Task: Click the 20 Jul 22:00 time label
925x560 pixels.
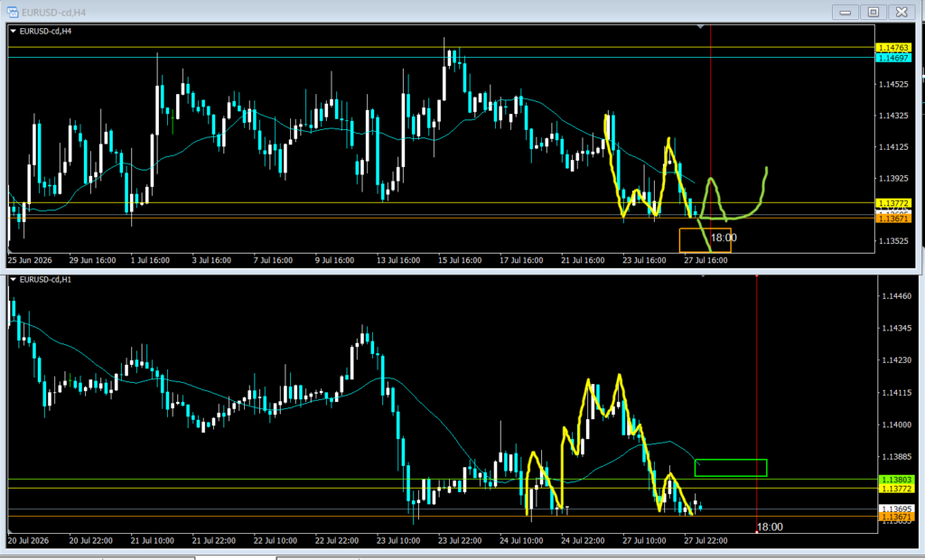Action: point(91,540)
